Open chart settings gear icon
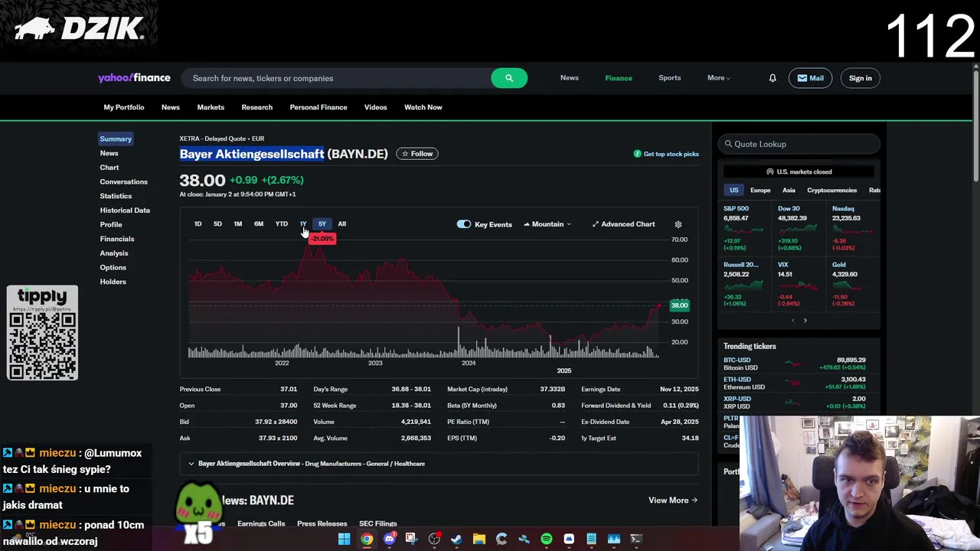The height and width of the screenshot is (551, 980). (x=678, y=224)
